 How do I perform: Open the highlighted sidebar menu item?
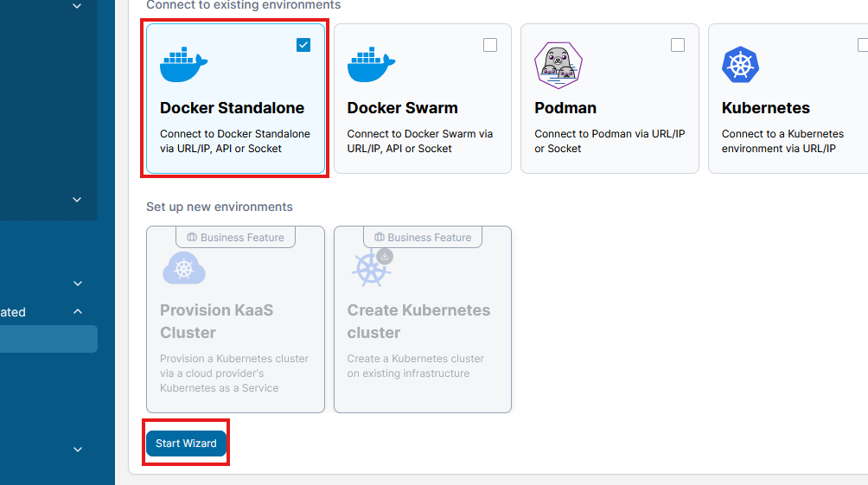pyautogui.click(x=48, y=339)
